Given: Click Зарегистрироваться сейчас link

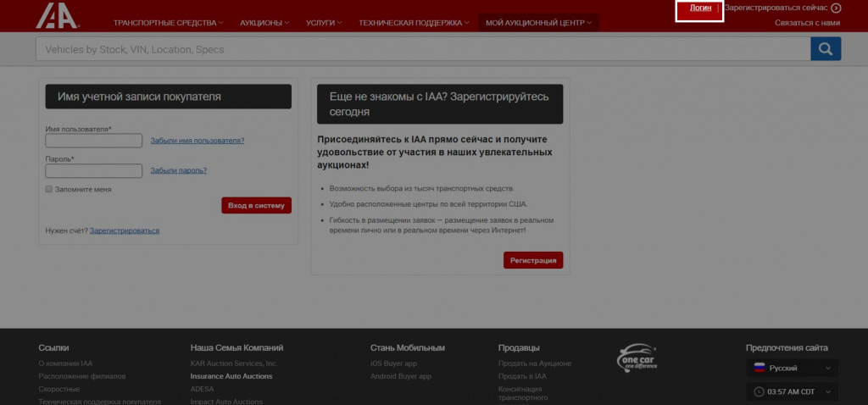Looking at the screenshot, I should 776,8.
